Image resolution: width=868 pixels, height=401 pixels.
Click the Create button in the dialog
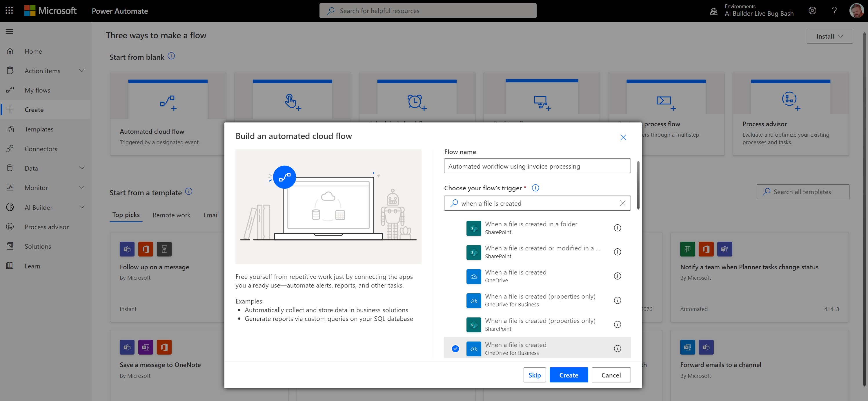click(x=569, y=375)
